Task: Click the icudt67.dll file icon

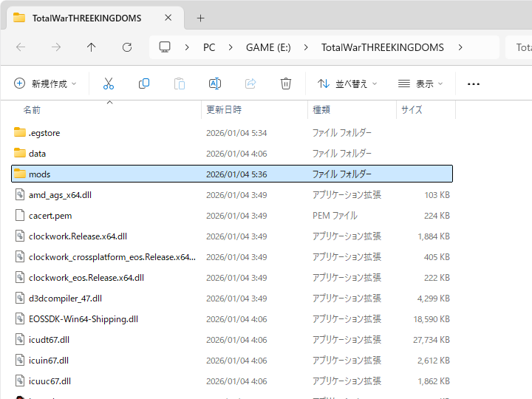Action: click(20, 339)
